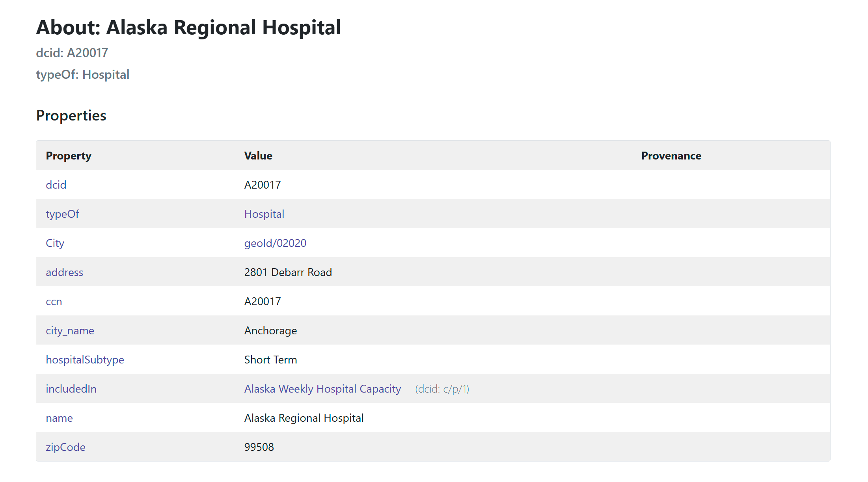
Task: Select the Property column header
Action: 69,156
